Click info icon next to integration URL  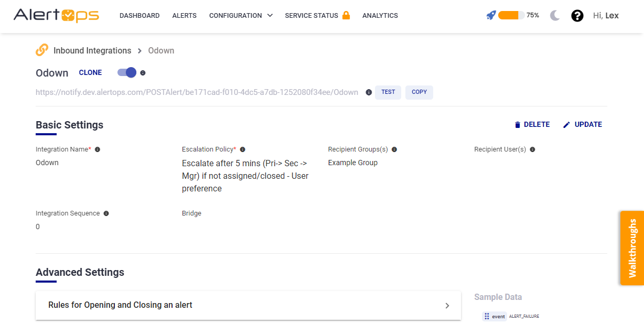point(369,92)
